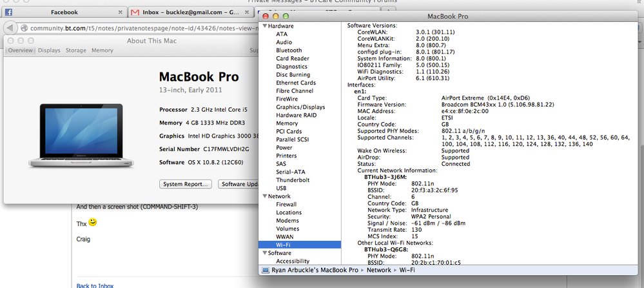The image size is (644, 288).
Task: Open the Storage tab in About This Mac
Action: click(76, 50)
